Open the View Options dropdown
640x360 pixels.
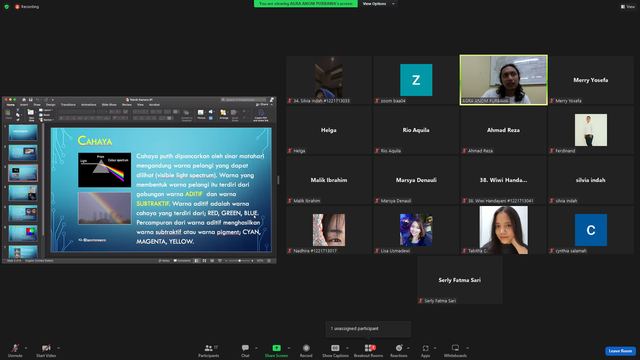[378, 4]
